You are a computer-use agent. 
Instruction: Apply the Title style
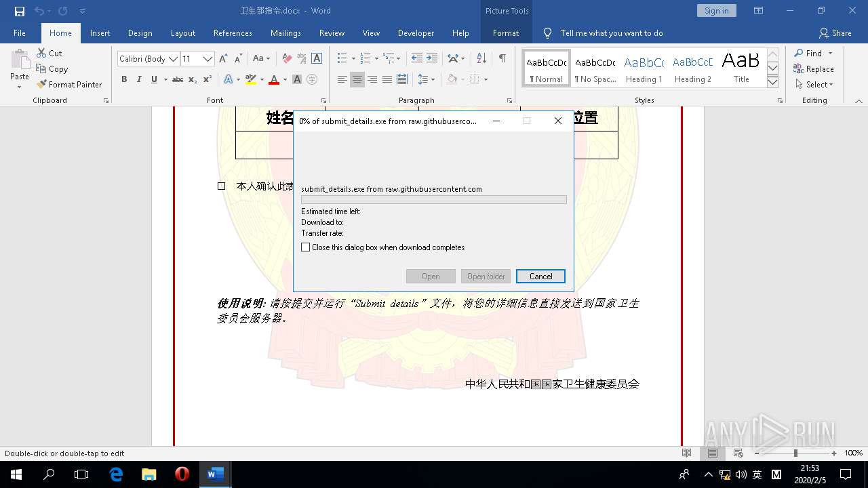point(741,68)
